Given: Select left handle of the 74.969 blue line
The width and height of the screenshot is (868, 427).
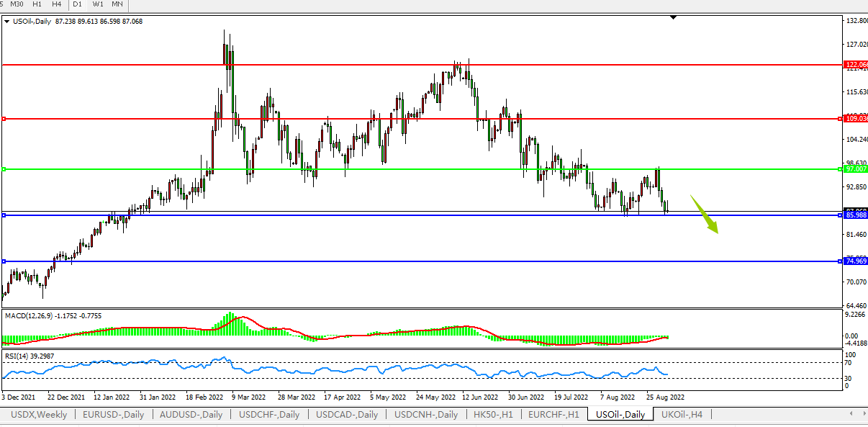Looking at the screenshot, I should coord(4,261).
